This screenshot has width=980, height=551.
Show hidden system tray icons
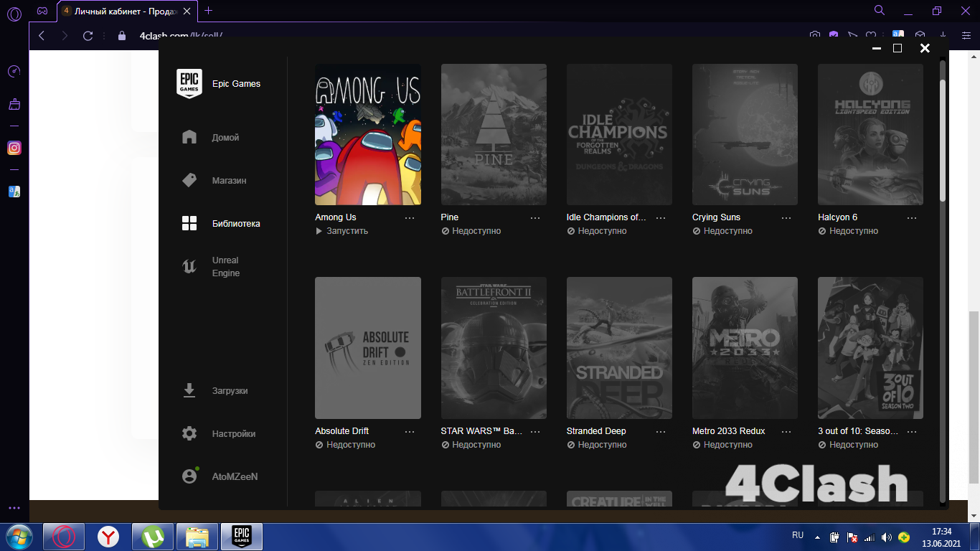tap(816, 536)
